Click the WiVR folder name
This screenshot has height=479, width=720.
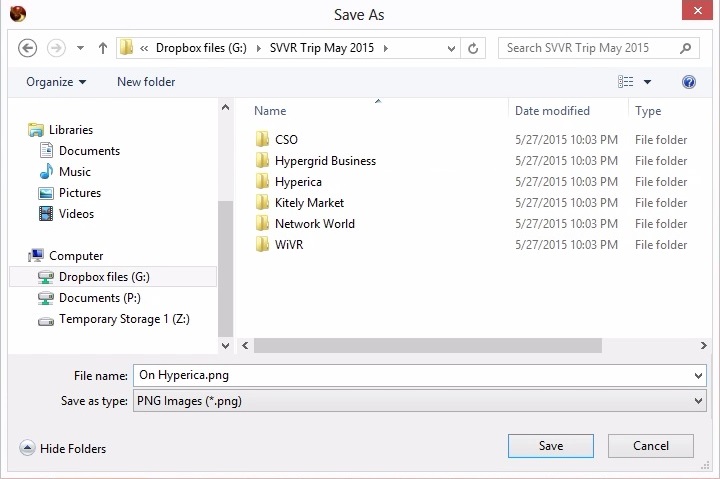(x=289, y=245)
